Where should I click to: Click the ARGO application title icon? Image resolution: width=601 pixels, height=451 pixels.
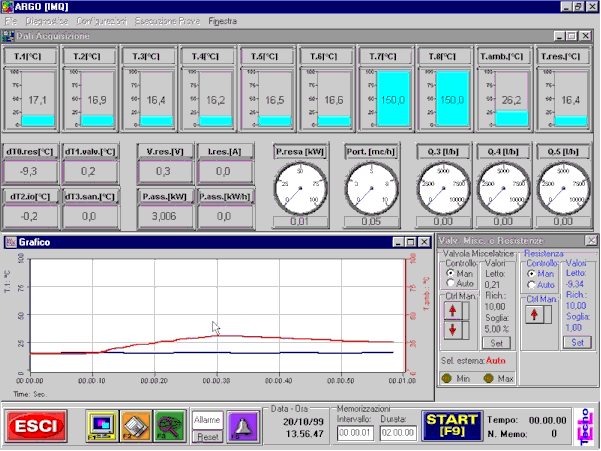pyautogui.click(x=7, y=7)
